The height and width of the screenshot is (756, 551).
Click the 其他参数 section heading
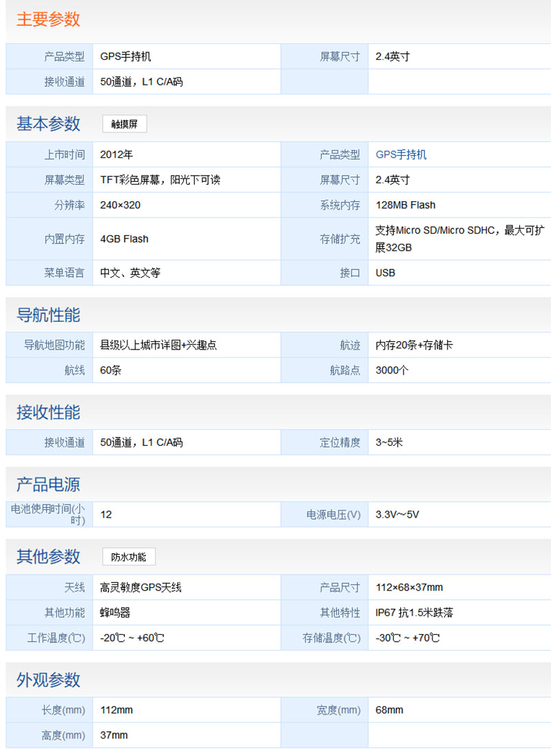(48, 557)
